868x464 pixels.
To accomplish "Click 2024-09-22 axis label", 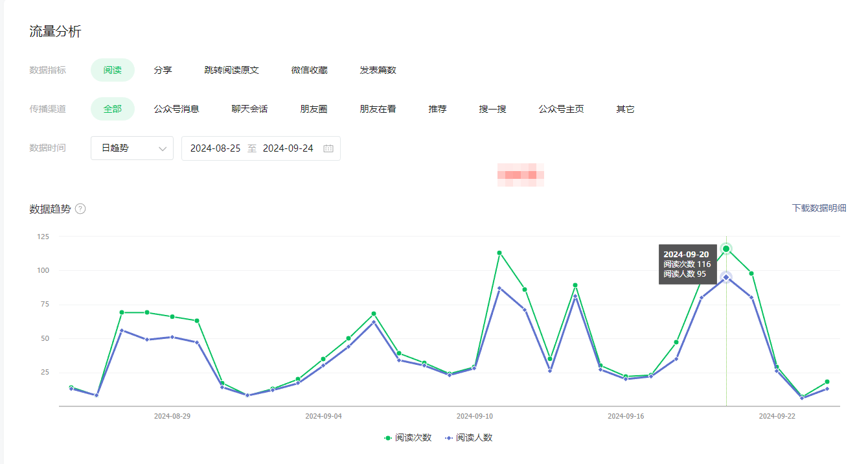I will [777, 416].
